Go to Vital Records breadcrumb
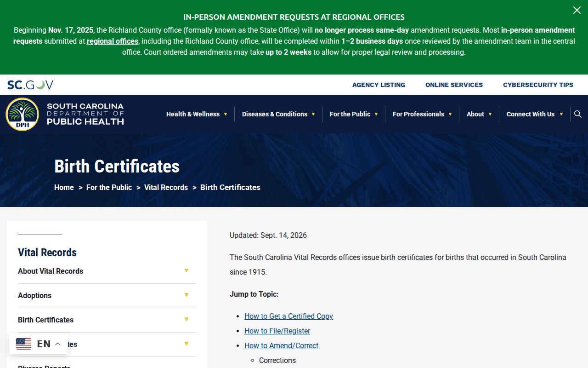Screen dimensions: 588x368 [166, 187]
